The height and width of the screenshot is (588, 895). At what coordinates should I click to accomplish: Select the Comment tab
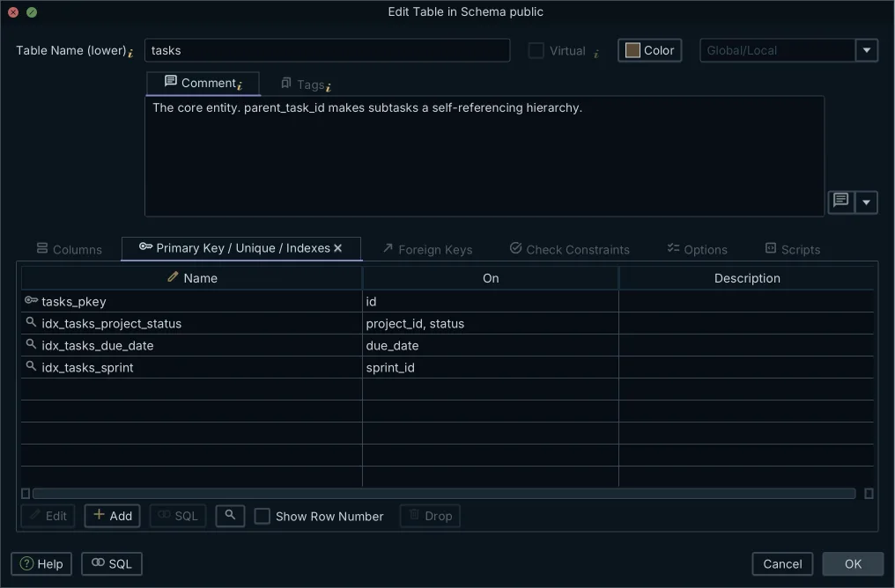tap(203, 84)
